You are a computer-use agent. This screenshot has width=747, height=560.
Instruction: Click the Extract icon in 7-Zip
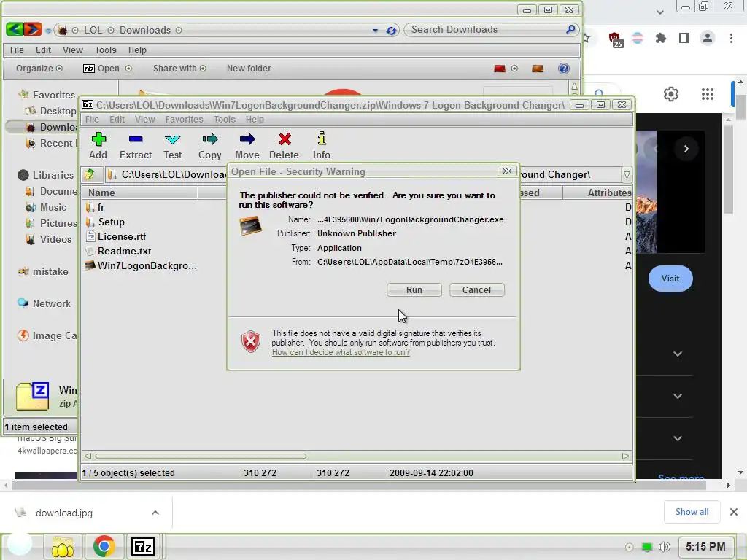coord(135,146)
